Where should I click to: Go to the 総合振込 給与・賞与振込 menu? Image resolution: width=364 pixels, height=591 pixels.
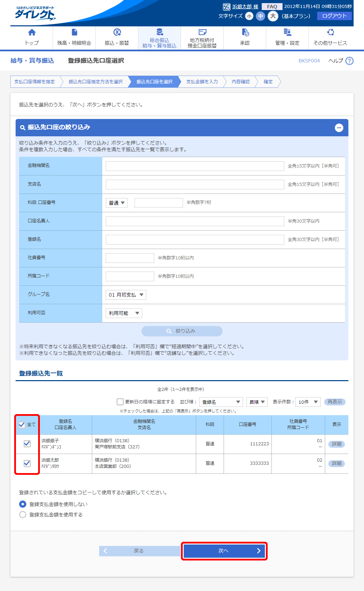coord(159,38)
